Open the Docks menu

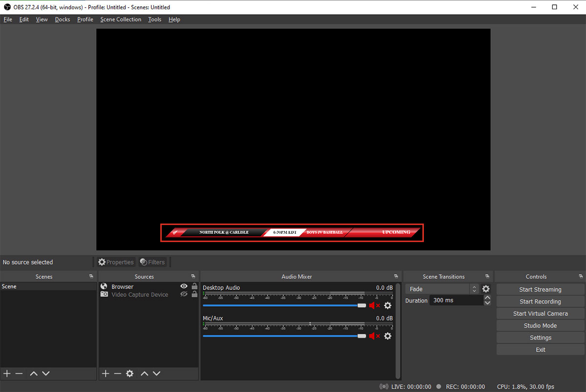pos(63,20)
